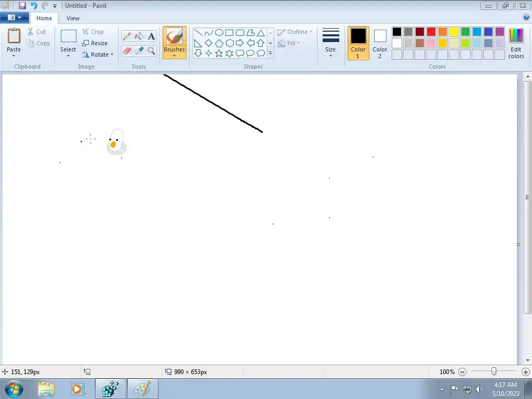Viewport: 532px width, 399px height.
Task: Click the Undo arrow in title bar
Action: click(x=34, y=5)
